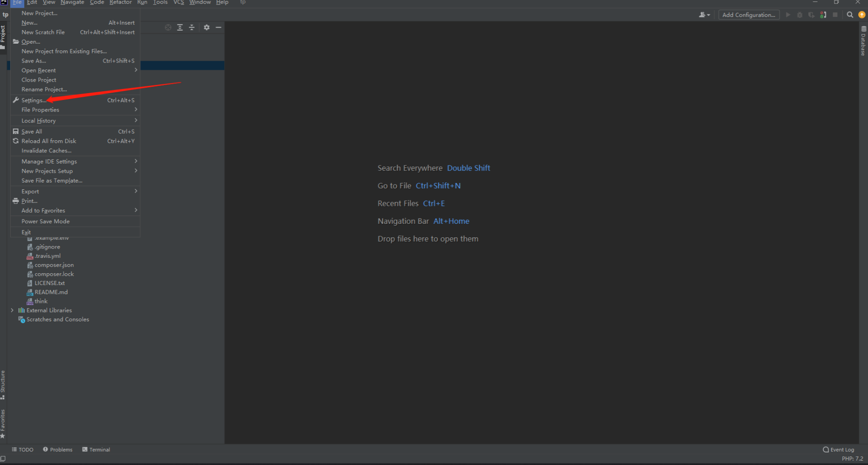Expand the External Libraries tree node
Viewport: 868px width, 465px height.
coord(12,310)
